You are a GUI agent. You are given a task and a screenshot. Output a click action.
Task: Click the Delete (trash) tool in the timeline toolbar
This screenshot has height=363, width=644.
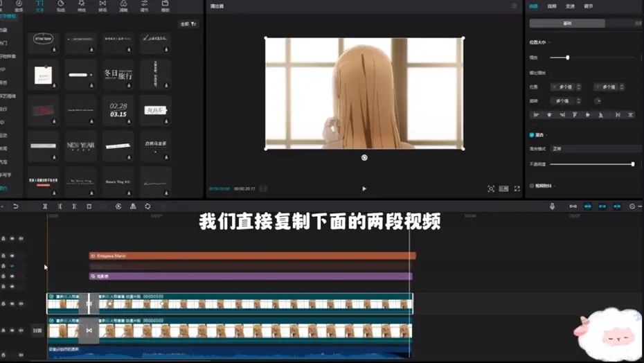(x=89, y=206)
